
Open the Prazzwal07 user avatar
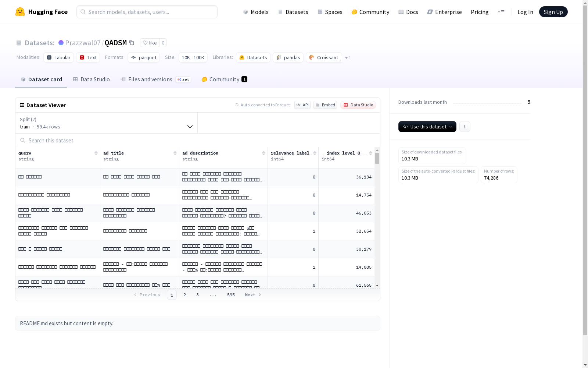pyautogui.click(x=61, y=43)
